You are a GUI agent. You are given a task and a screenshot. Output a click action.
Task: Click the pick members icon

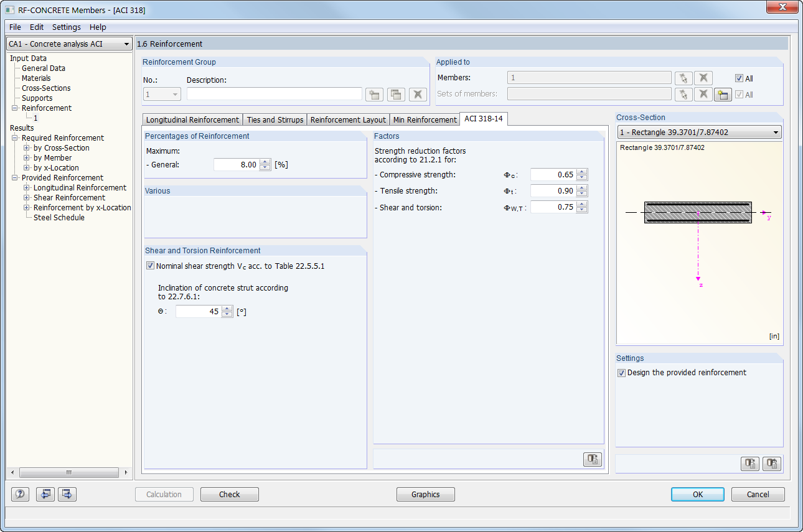pyautogui.click(x=683, y=78)
